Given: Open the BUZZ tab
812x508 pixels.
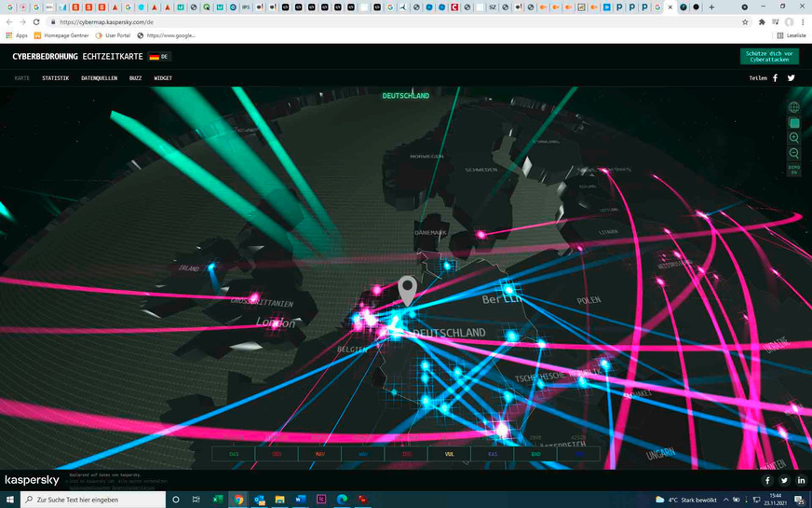Looking at the screenshot, I should pos(135,78).
